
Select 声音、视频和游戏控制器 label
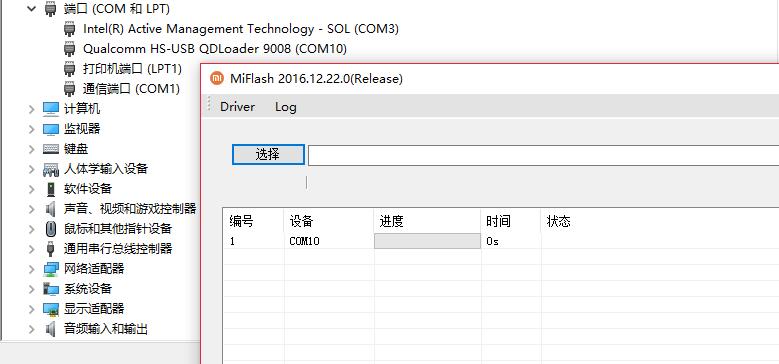(x=130, y=209)
